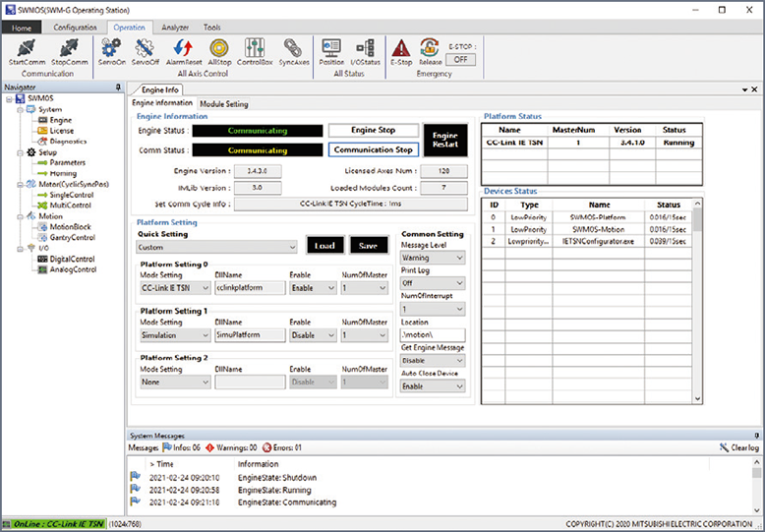
Task: Collapse the Motion tree node
Action: (20, 216)
